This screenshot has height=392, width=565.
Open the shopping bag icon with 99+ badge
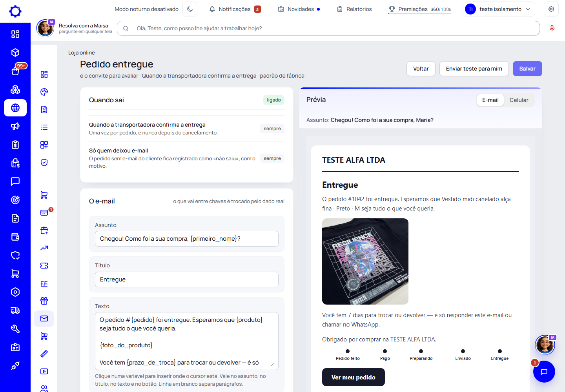[x=15, y=71]
